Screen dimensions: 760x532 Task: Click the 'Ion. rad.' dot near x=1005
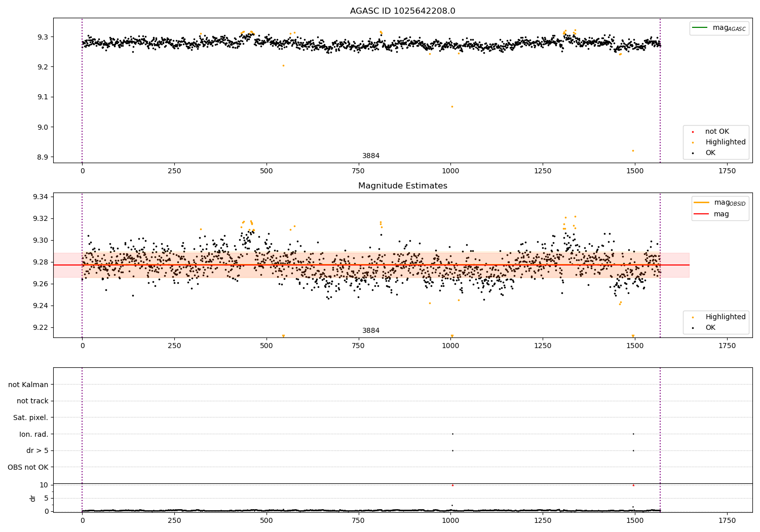tap(452, 434)
